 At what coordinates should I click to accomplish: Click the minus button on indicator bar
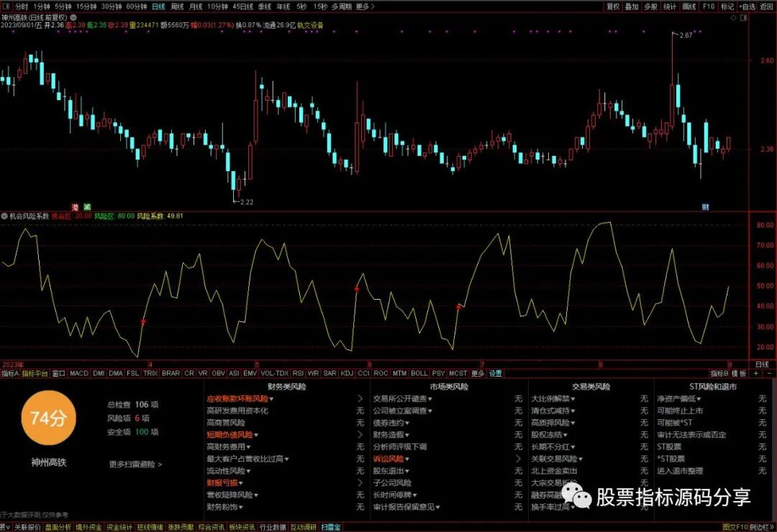click(x=768, y=373)
